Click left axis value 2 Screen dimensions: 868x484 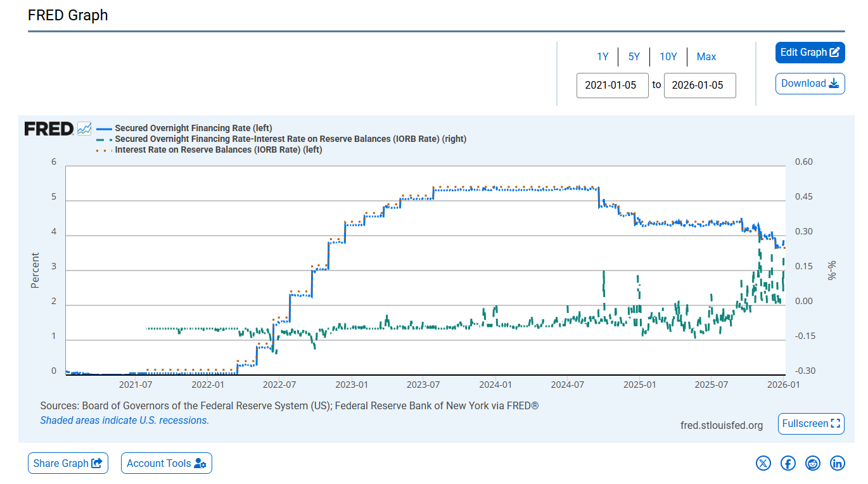(x=54, y=302)
